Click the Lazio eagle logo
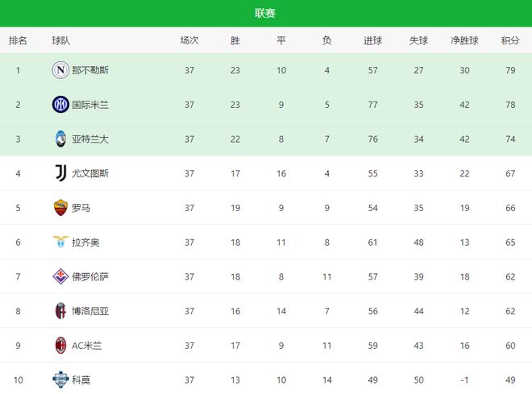The image size is (532, 394). pos(60,242)
